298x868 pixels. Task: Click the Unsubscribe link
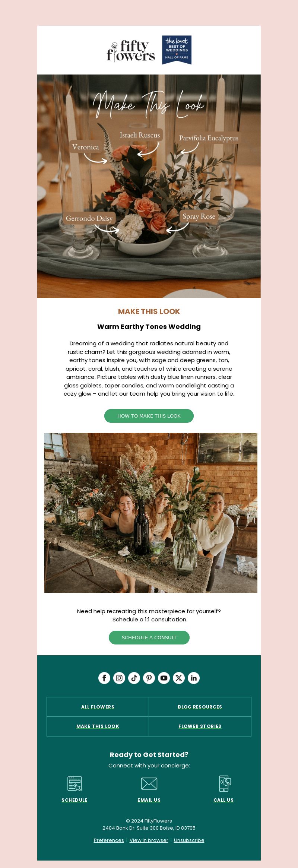[x=189, y=840]
